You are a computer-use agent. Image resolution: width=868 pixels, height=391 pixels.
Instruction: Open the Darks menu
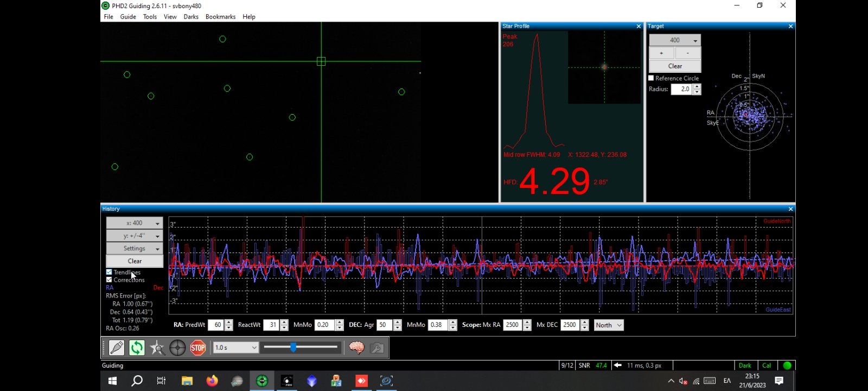click(191, 17)
